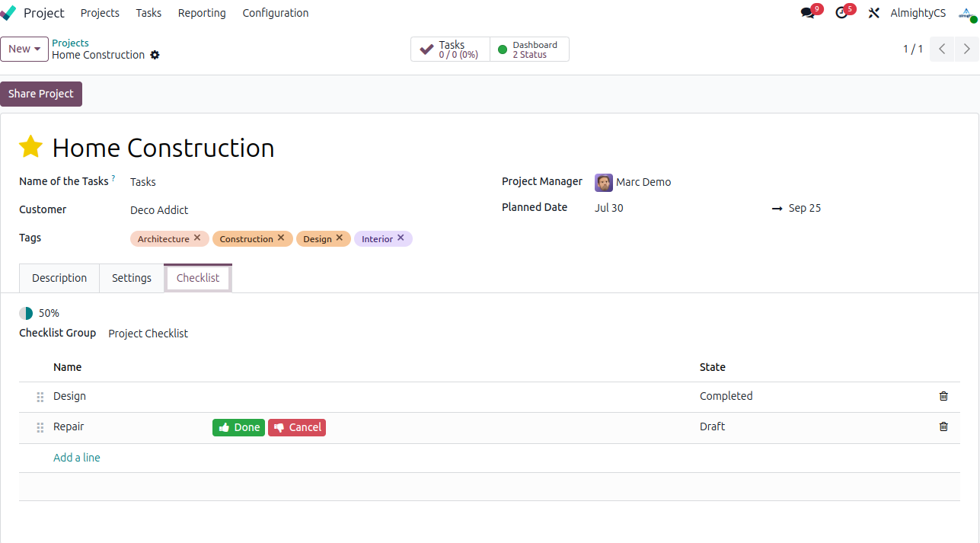The image size is (980, 543).
Task: Click the debug tools wrench icon
Action: [x=873, y=13]
